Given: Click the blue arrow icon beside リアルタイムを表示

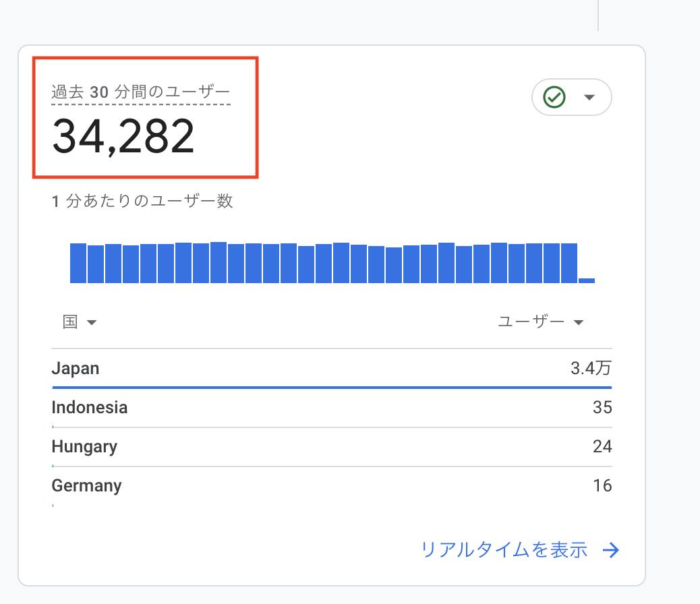Looking at the screenshot, I should (612, 550).
